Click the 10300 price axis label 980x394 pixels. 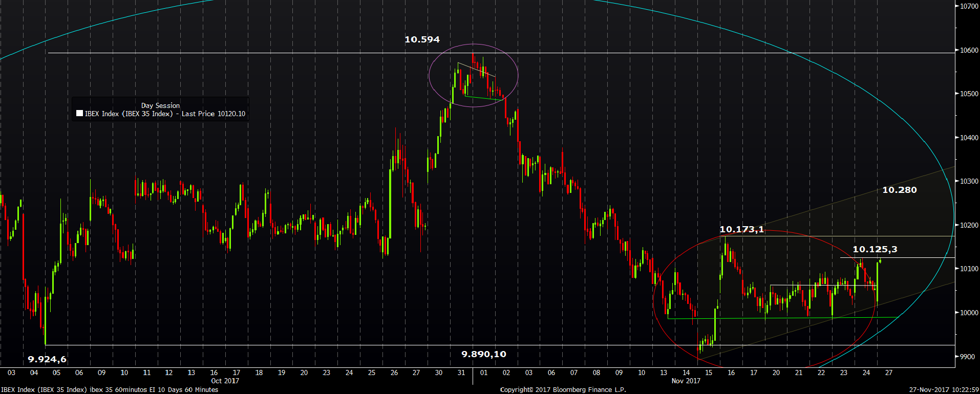(969, 182)
